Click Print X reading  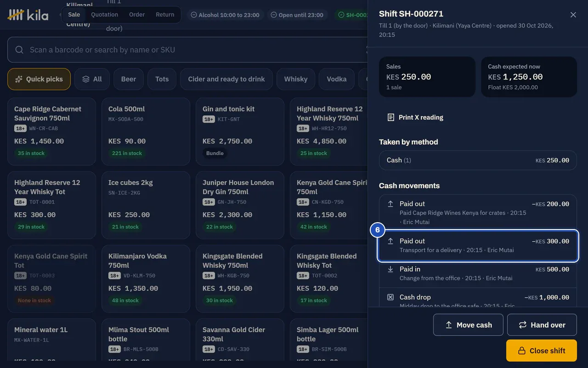click(415, 117)
